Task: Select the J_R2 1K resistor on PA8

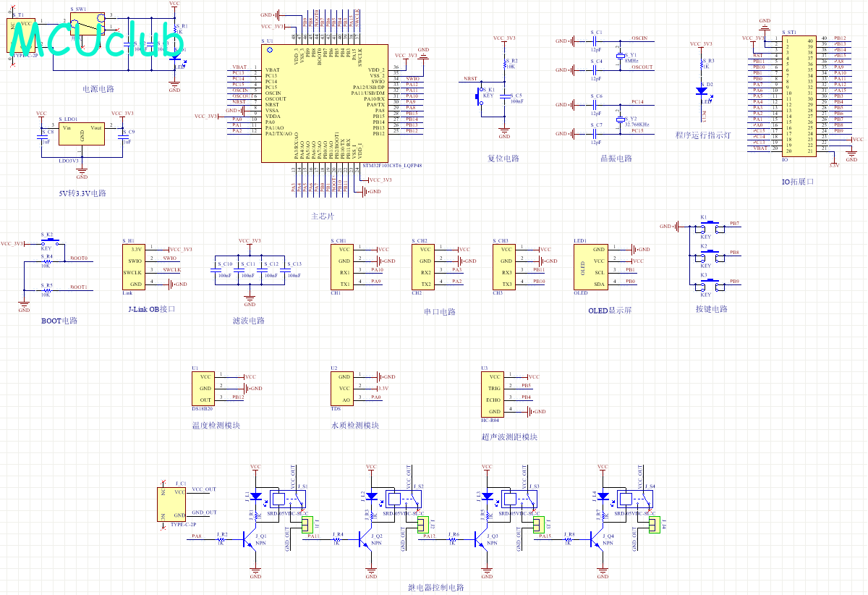Action: click(x=221, y=539)
